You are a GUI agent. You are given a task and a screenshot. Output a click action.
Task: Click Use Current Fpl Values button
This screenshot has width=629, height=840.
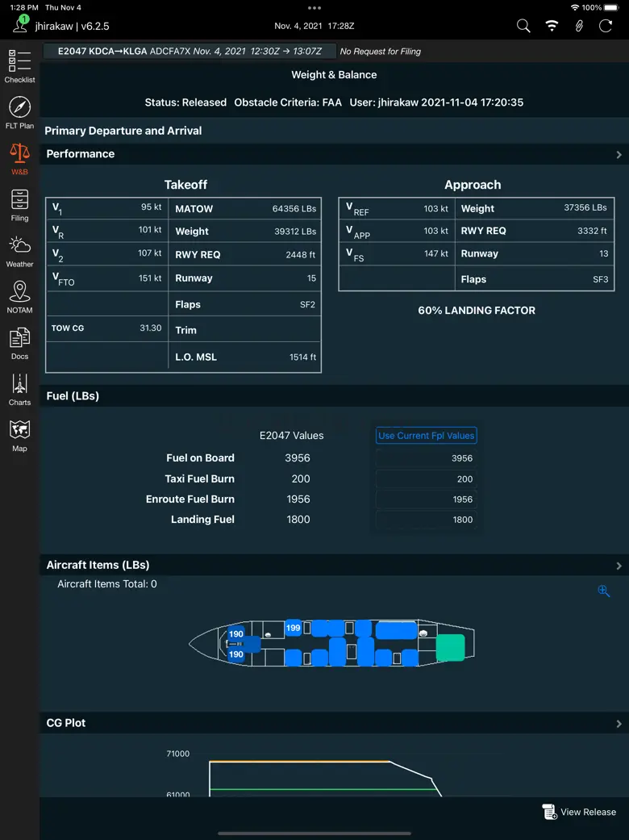pyautogui.click(x=426, y=436)
